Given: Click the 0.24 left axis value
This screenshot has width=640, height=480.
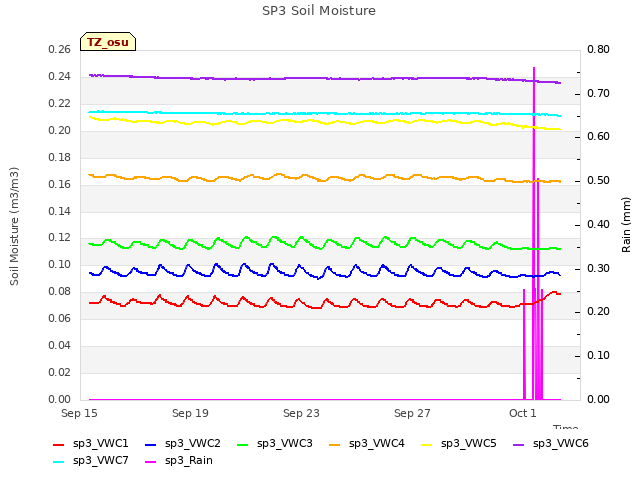Looking at the screenshot, I should tap(60, 76).
